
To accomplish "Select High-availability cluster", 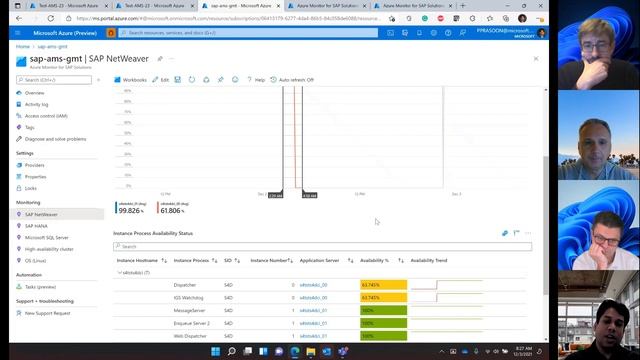I will click(x=49, y=249).
